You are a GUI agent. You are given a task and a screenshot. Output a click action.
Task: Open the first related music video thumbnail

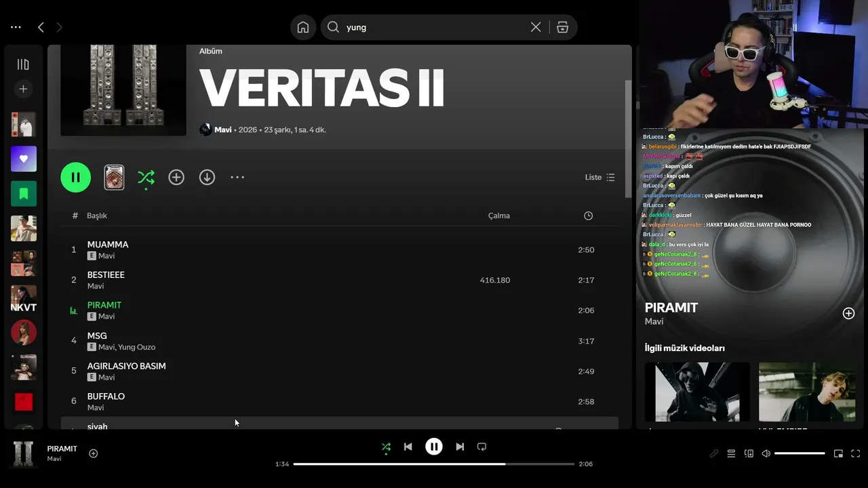pos(697,392)
